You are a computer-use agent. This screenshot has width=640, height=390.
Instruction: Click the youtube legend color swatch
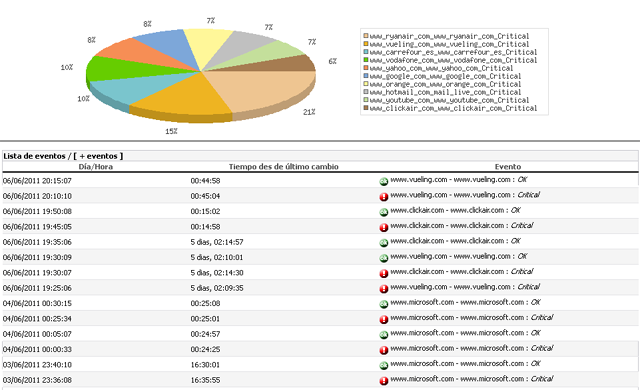[x=366, y=100]
